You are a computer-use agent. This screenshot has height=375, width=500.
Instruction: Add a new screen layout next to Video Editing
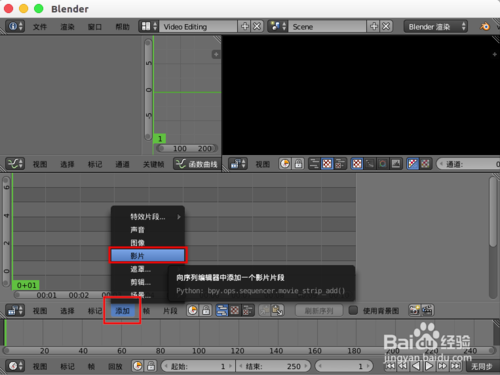pos(245,26)
